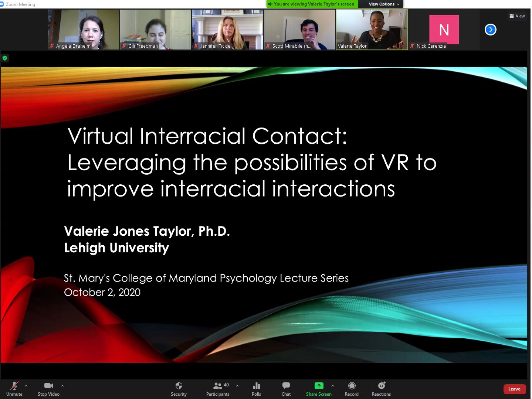This screenshot has width=532, height=399.
Task: Select Gili Freedman's video thumbnail
Action: 156,30
